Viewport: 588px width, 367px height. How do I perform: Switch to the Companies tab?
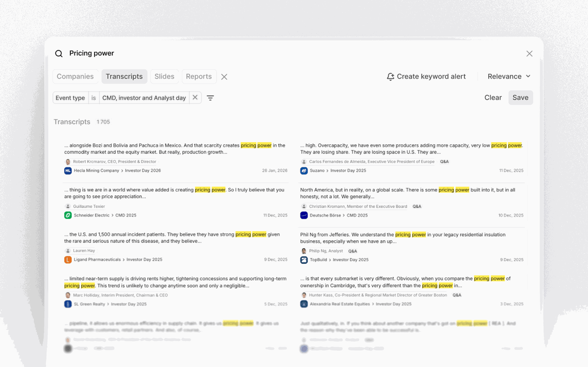75,76
